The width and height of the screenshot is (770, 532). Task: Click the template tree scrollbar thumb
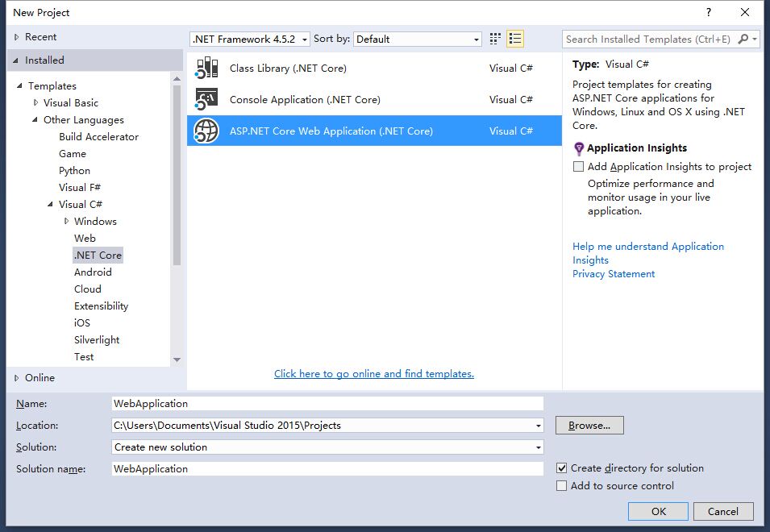click(177, 175)
